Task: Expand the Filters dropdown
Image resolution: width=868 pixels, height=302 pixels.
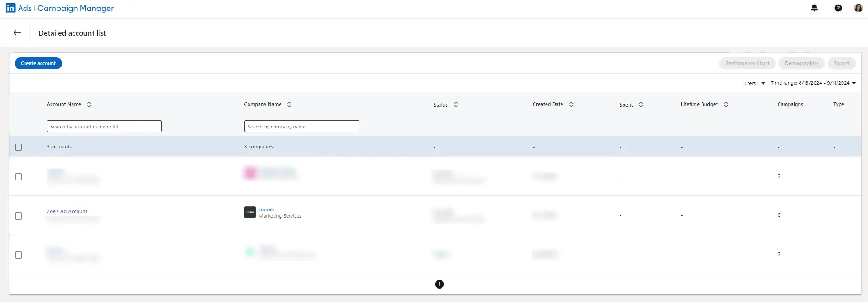Action: [x=754, y=83]
